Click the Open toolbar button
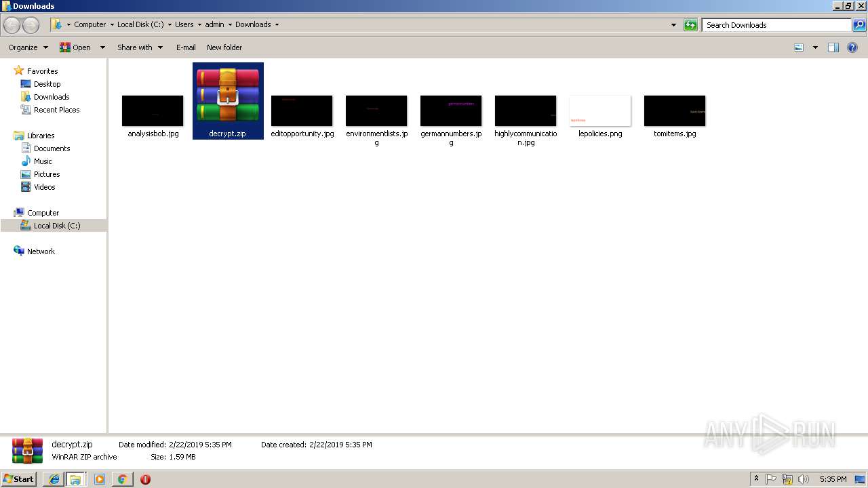The image size is (868, 488). coord(75,47)
